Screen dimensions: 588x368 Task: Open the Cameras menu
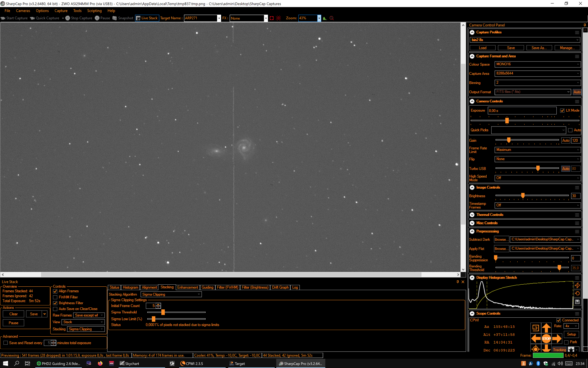(23, 11)
